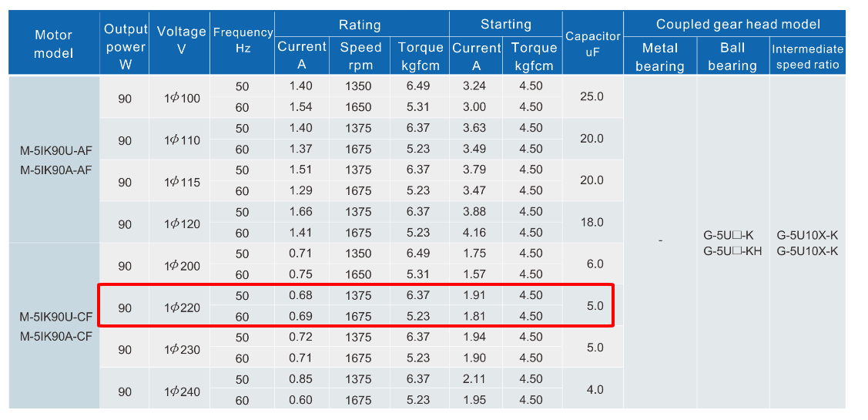This screenshot has height=420, width=868.
Task: Click the Intermediate speed ratio sub-header
Action: point(807,57)
